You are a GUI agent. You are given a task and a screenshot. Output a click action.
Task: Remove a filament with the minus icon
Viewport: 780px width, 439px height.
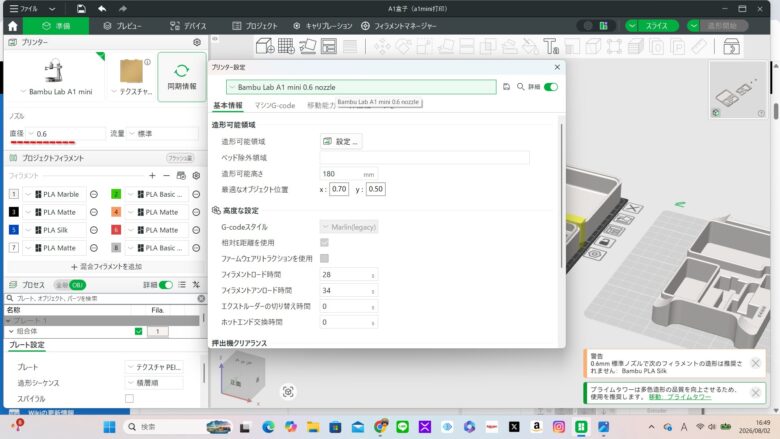click(x=167, y=176)
